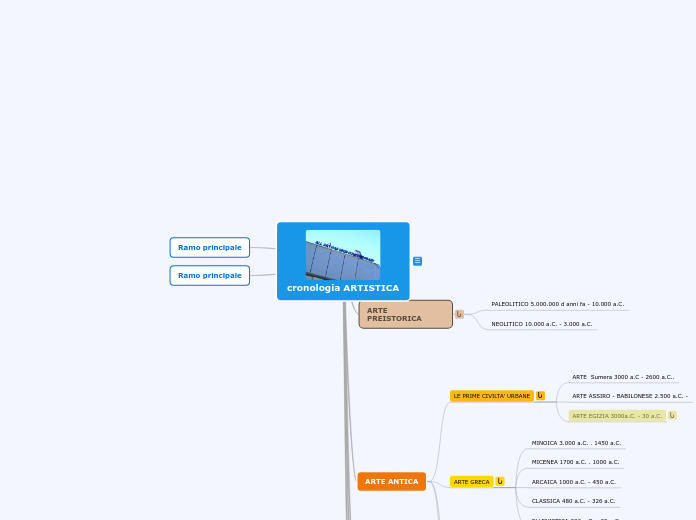696x520 pixels.
Task: Select the LE PRIME CIVILTA' URBANE node
Action: coord(492,396)
